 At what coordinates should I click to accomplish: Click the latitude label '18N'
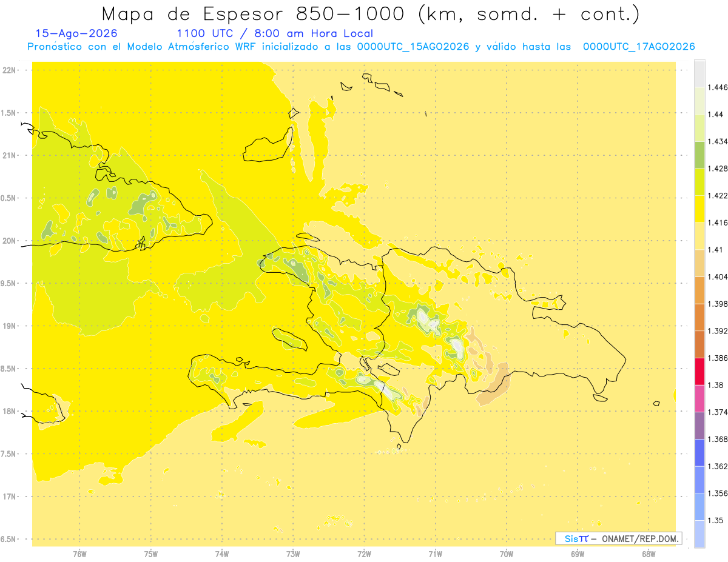10,412
